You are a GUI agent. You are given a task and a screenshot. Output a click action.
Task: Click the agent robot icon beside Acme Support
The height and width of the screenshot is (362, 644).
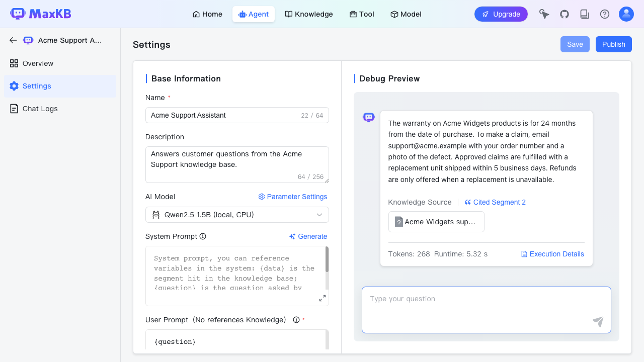pyautogui.click(x=28, y=40)
